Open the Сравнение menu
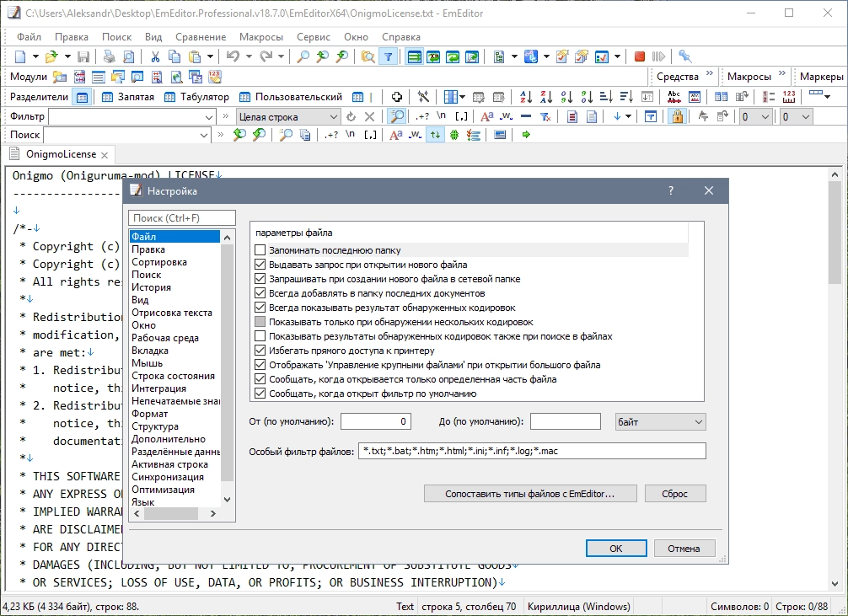The image size is (848, 616). tap(201, 37)
